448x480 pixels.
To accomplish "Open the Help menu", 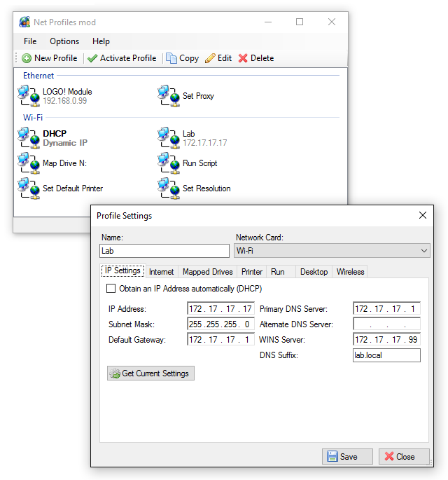I will (101, 41).
